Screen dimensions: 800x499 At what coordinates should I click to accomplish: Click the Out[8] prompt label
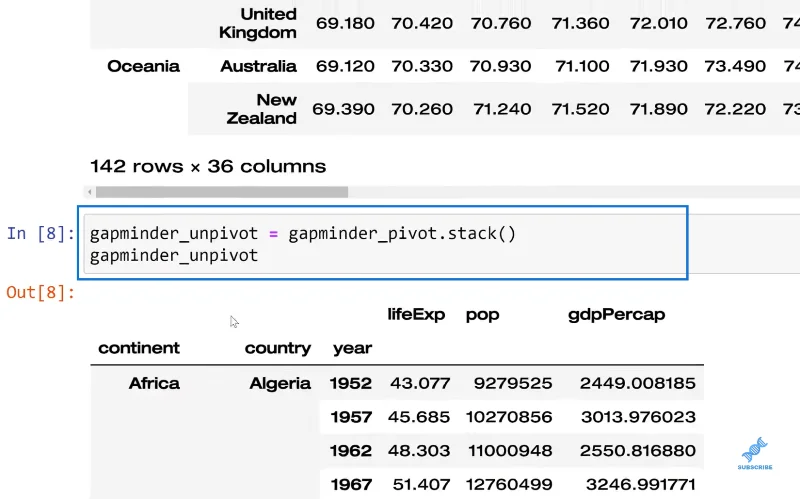(x=40, y=292)
